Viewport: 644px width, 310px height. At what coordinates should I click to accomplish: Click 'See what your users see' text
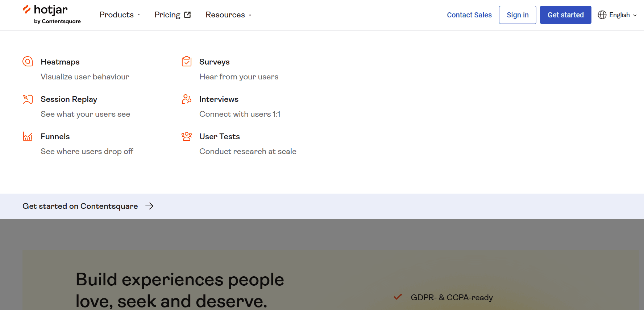tap(86, 114)
